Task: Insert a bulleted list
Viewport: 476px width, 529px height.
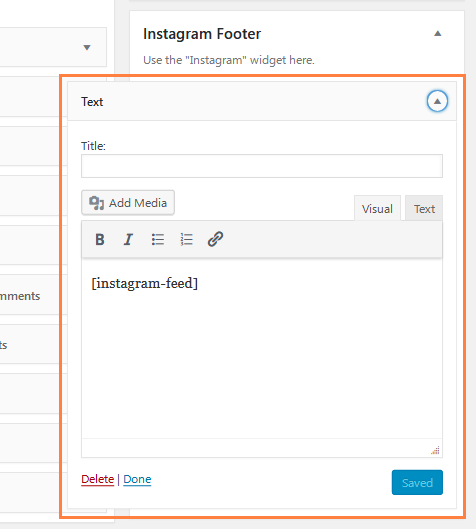Action: click(x=158, y=240)
